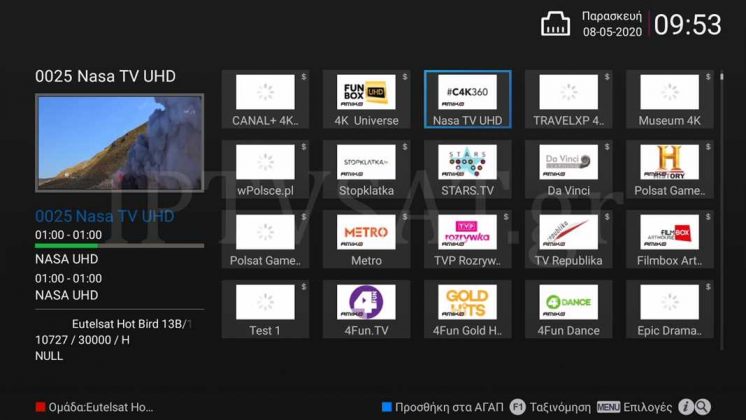Select the TVP Rozrywka channel logo
This screenshot has height=420, width=746.
tap(467, 232)
